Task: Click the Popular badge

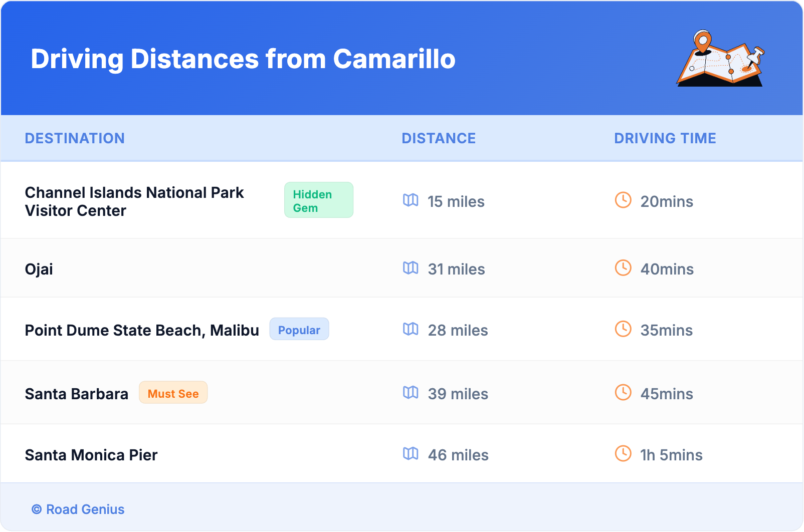Action: (x=299, y=330)
